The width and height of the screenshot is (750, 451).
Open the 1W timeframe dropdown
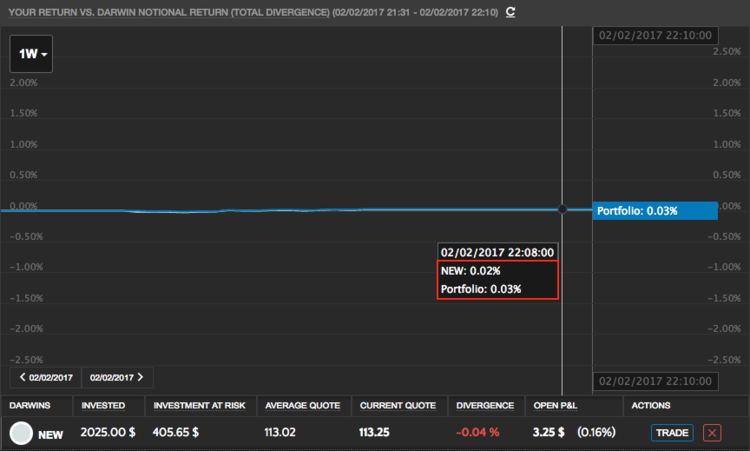click(31, 53)
